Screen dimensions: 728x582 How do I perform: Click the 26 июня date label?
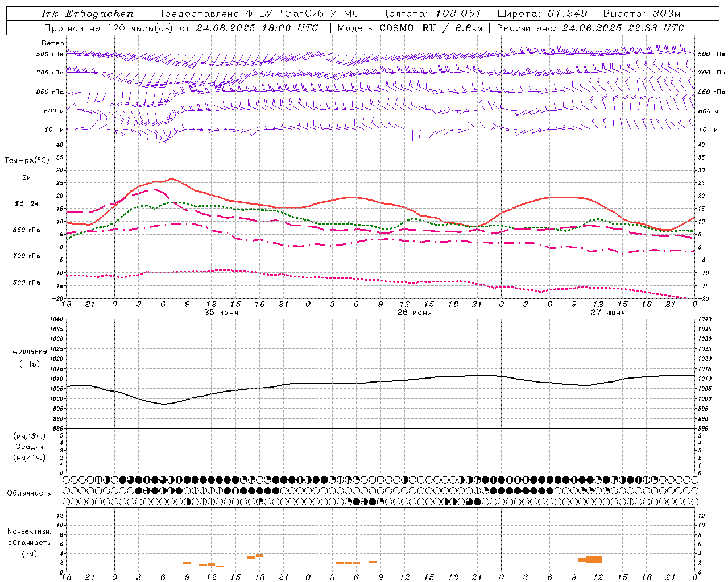point(415,312)
